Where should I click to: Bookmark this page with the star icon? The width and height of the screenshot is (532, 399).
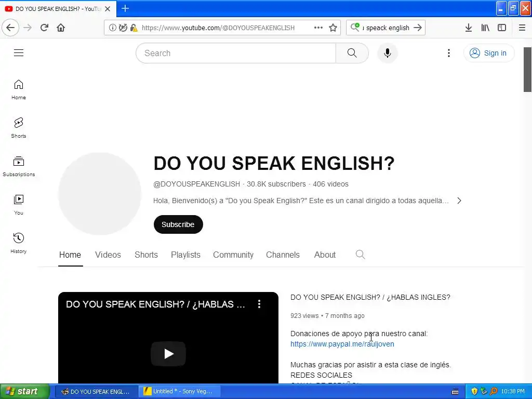tap(333, 28)
